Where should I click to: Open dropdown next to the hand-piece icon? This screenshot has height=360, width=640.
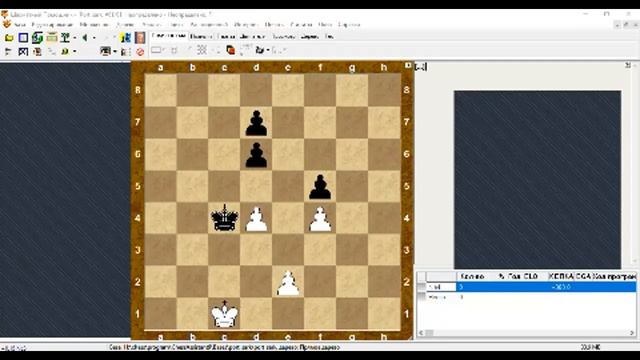(268, 50)
